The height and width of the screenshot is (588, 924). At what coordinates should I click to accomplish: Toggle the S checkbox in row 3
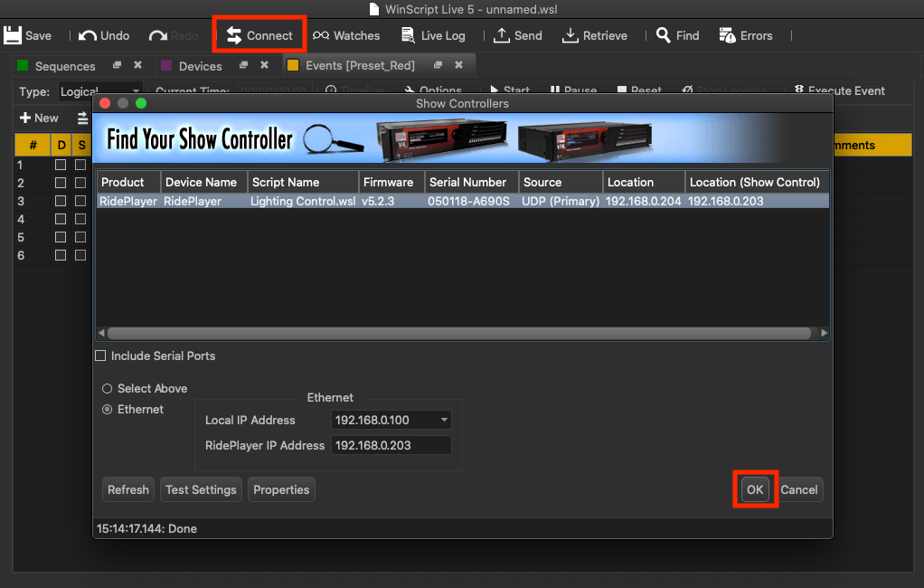click(x=80, y=201)
